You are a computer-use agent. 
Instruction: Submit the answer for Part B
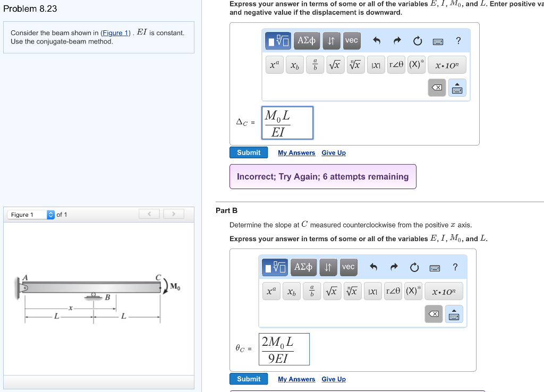coord(249,379)
